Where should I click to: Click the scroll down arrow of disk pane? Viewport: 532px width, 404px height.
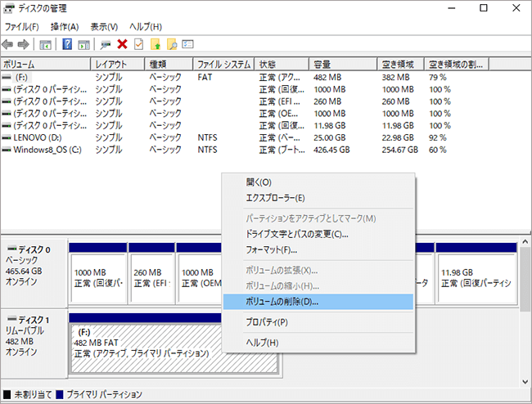coord(525,382)
